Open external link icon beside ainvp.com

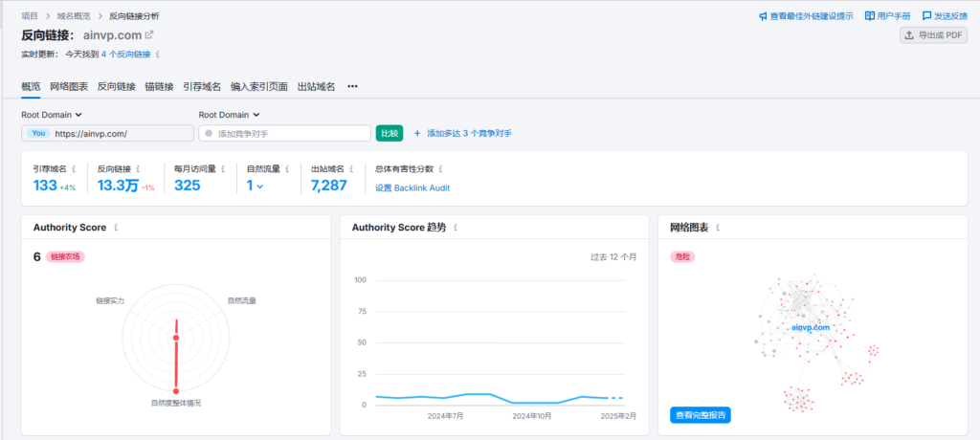149,35
